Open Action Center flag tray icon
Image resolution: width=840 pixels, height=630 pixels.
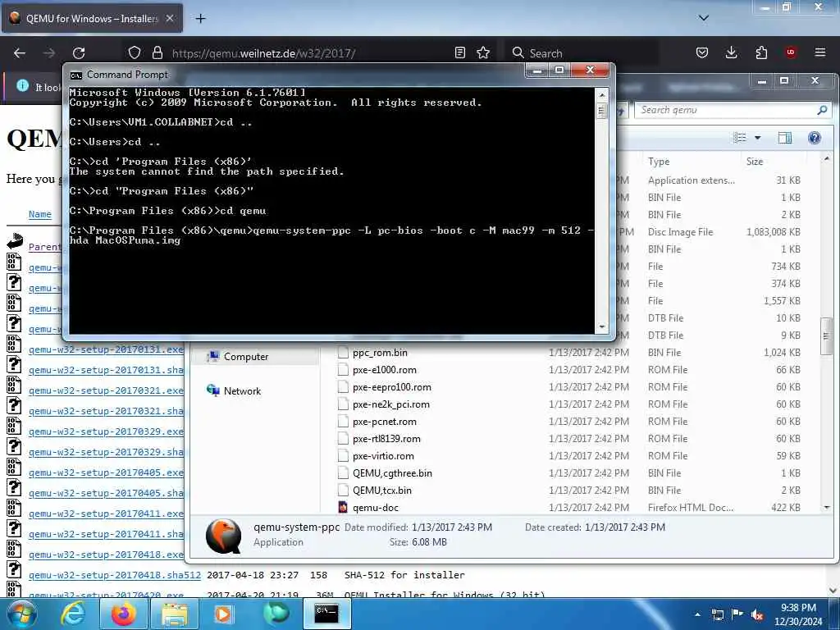[x=737, y=614]
